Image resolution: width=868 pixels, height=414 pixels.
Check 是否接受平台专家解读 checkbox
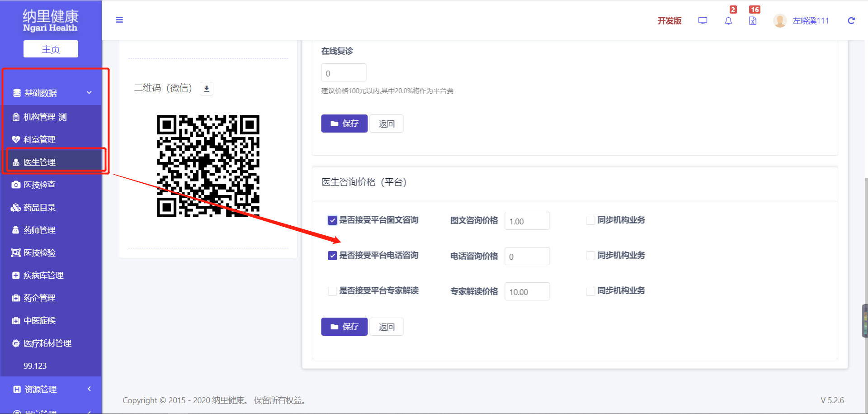(x=332, y=291)
